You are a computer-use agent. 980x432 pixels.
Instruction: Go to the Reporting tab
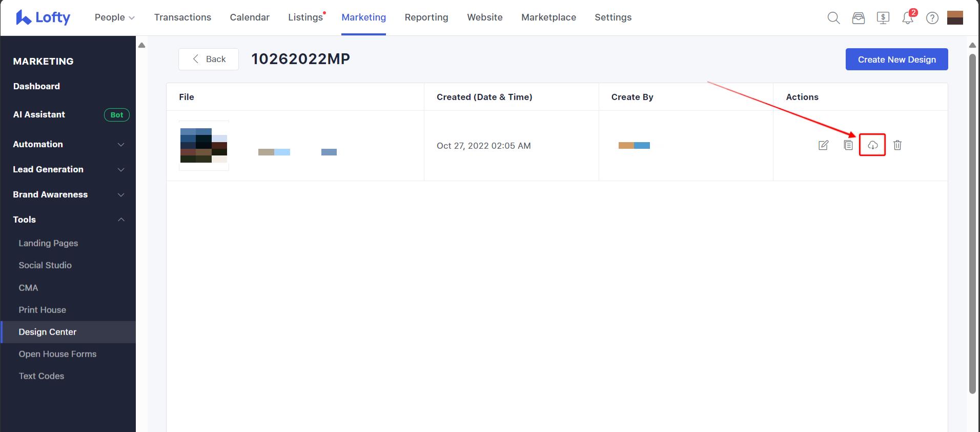pyautogui.click(x=426, y=17)
